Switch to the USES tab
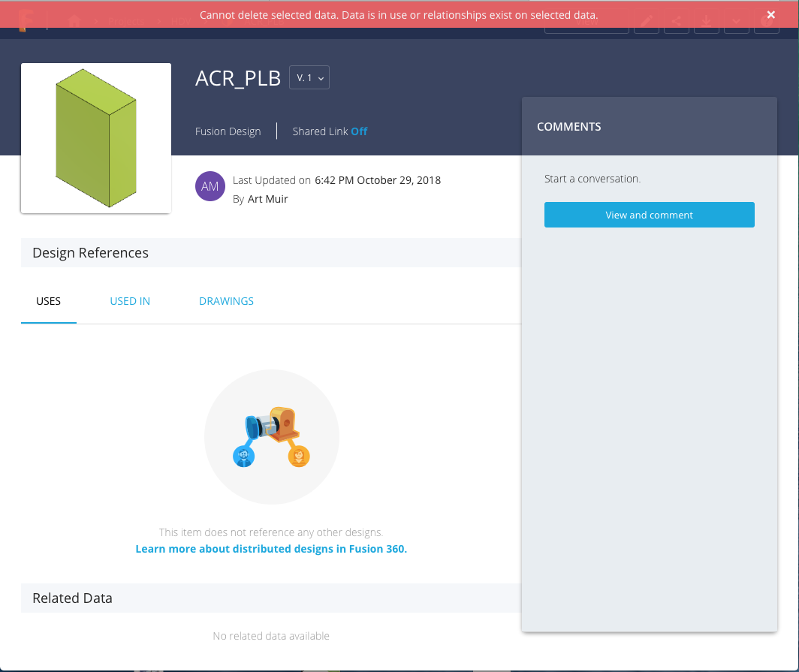 click(x=48, y=301)
